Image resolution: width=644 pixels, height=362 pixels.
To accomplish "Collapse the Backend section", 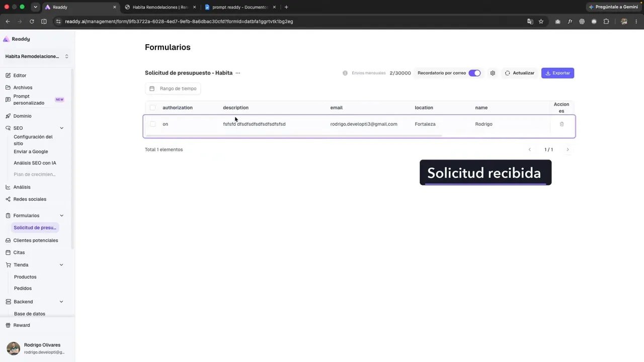I will pos(61,302).
